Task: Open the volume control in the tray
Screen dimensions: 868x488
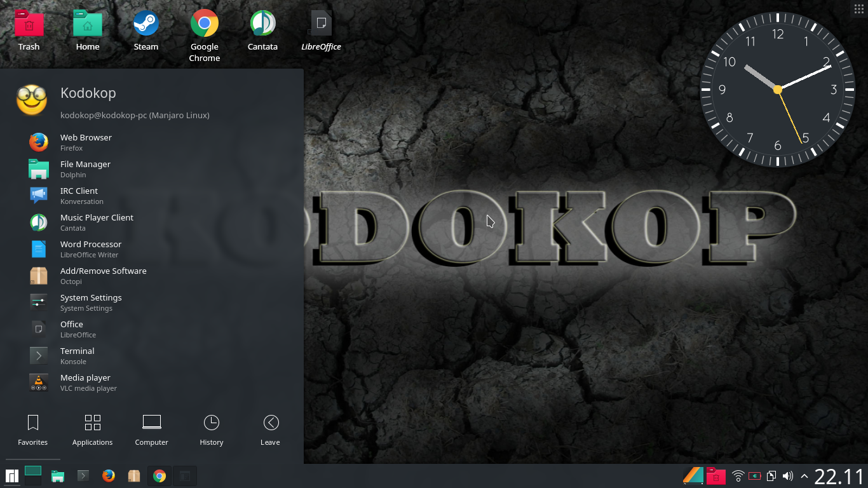Action: (787, 475)
